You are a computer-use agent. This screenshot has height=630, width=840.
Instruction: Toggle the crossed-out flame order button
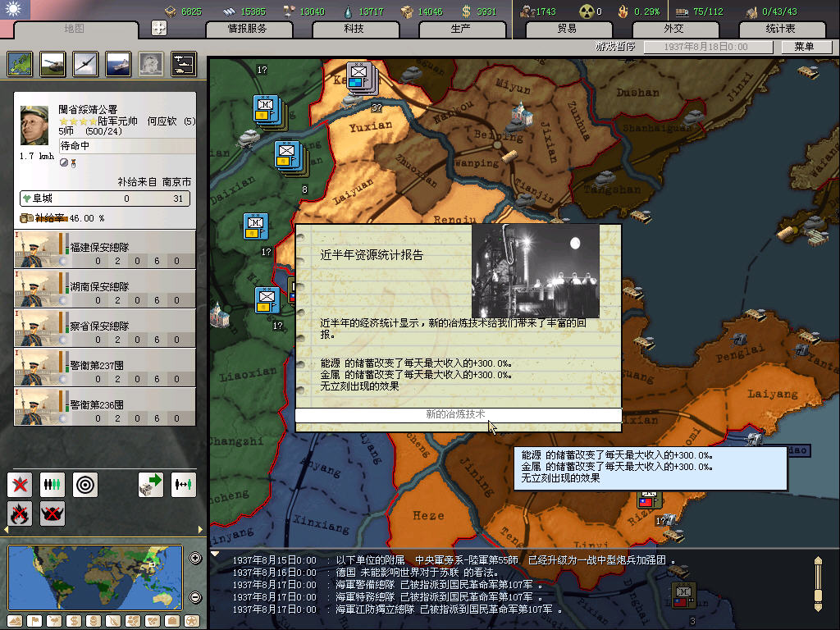(20, 514)
